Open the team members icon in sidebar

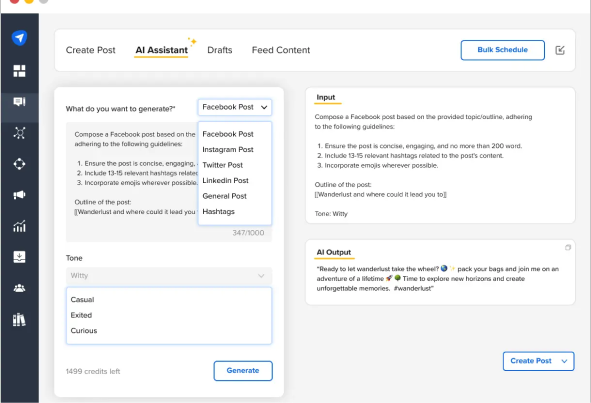pos(20,288)
